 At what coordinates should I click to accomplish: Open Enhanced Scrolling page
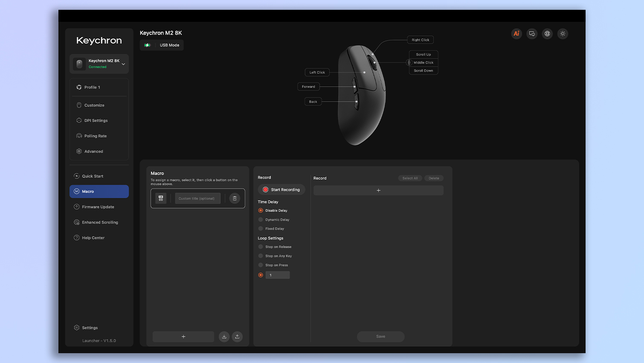pyautogui.click(x=99, y=222)
